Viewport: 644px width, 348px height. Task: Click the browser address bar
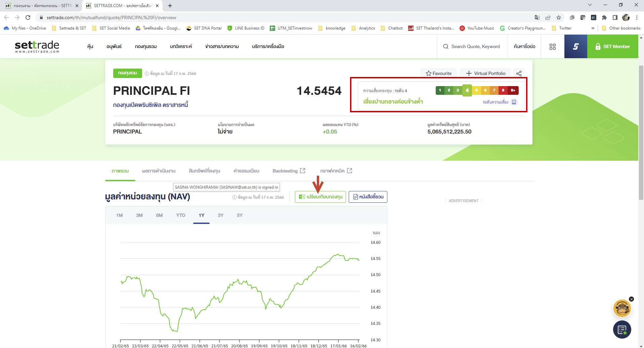click(134, 17)
